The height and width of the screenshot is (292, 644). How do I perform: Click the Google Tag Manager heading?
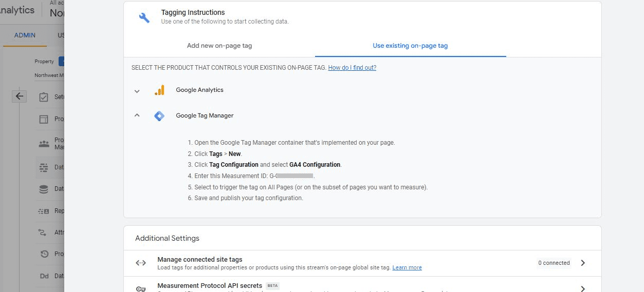(205, 115)
